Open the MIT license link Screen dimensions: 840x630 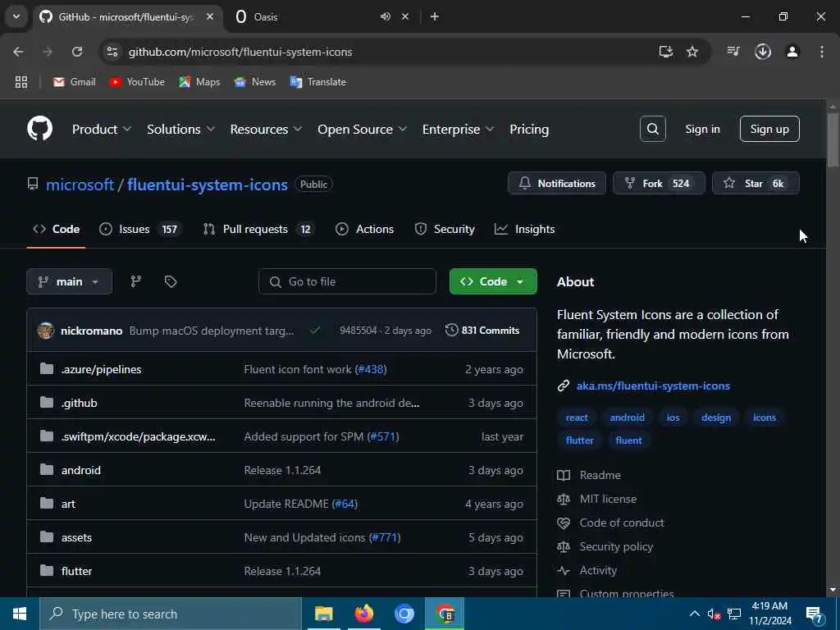tap(608, 499)
